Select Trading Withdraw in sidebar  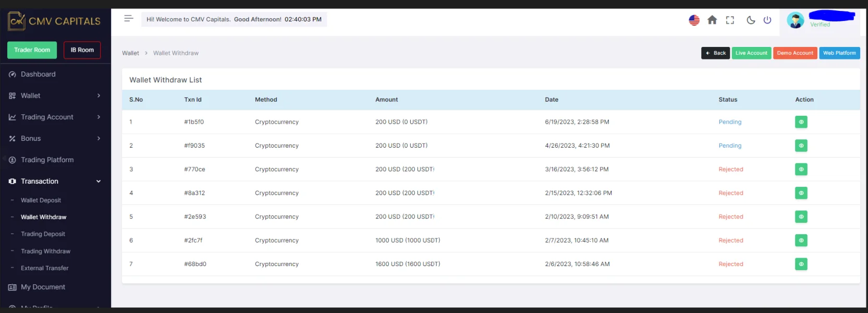pos(45,251)
